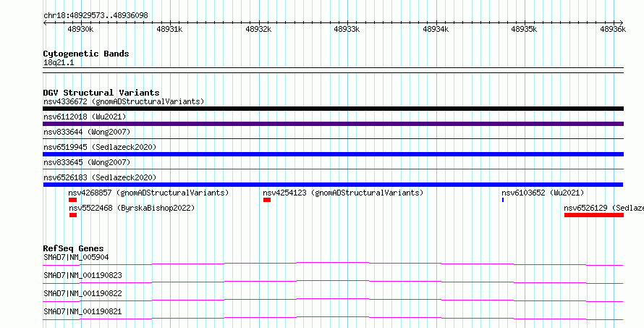Click the nsv6112018 (Wu2021) label
The height and width of the screenshot is (328, 644).
click(x=85, y=117)
